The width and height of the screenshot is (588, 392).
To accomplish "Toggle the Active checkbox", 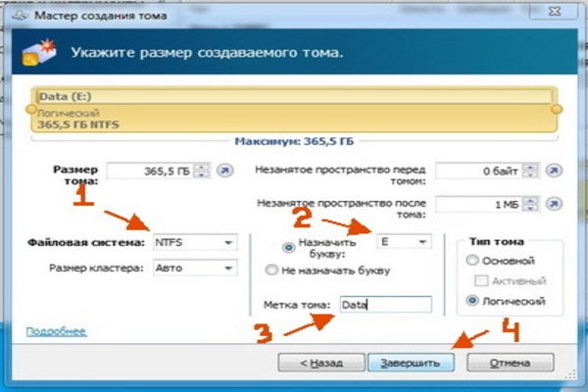I will coord(481,280).
